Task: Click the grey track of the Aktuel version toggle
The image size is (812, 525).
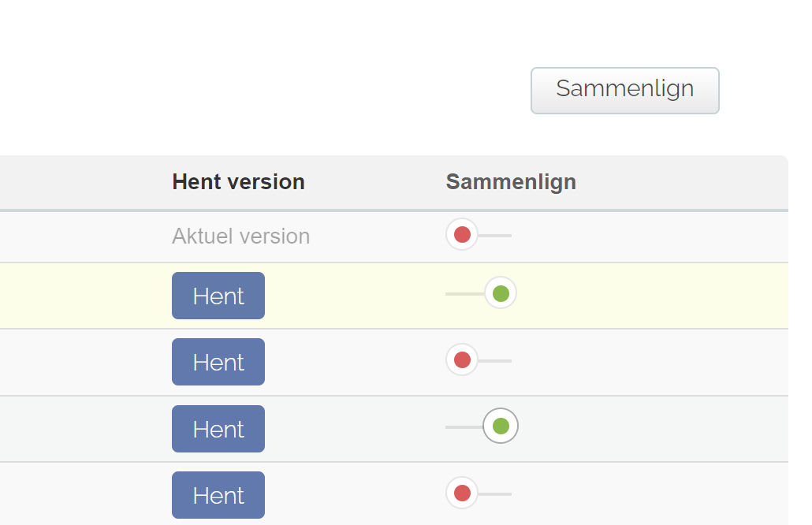Action: (x=498, y=235)
